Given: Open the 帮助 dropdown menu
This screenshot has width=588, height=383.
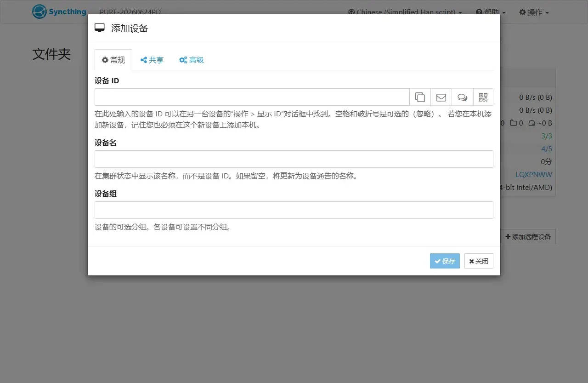Looking at the screenshot, I should (491, 12).
